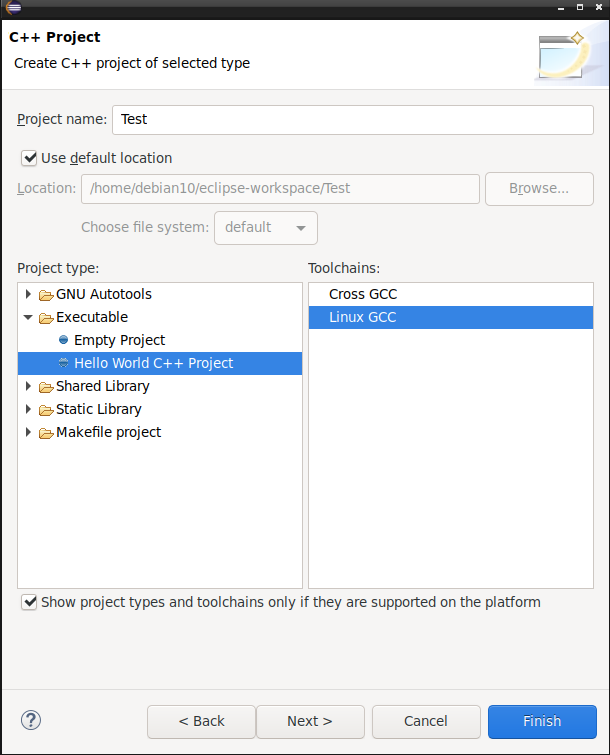The image size is (610, 755).
Task: Collapse the Executable tree node
Action: pyautogui.click(x=28, y=317)
